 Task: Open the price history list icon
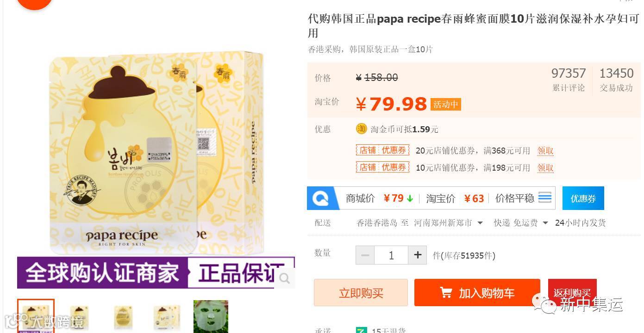coord(545,198)
